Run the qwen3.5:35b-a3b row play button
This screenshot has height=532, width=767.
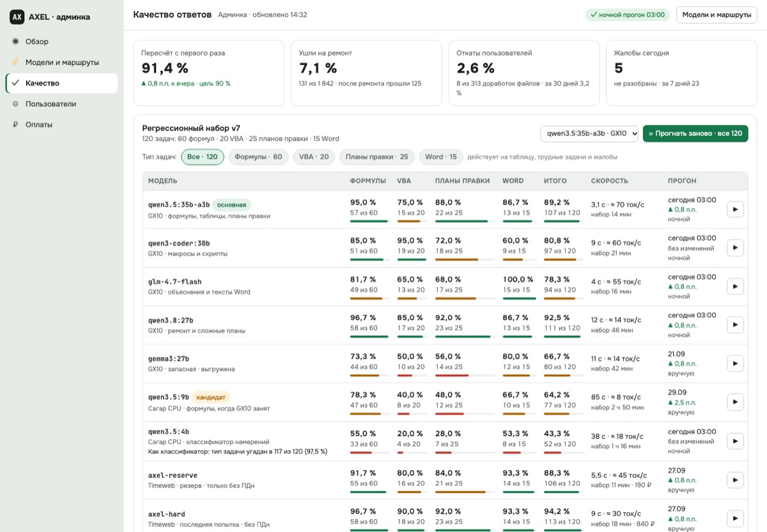click(735, 209)
